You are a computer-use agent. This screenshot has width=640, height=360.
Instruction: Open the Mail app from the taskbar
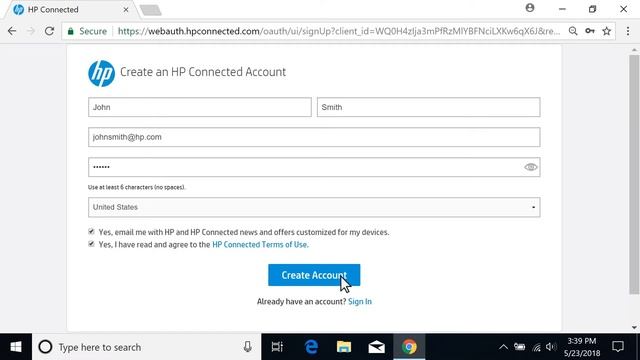click(376, 347)
